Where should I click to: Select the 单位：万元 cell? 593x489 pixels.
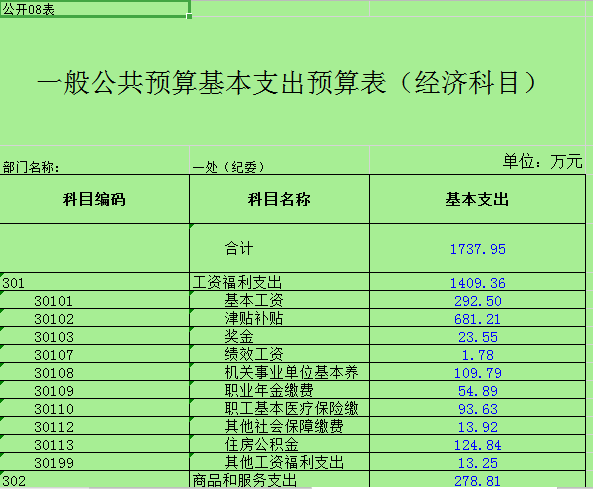tap(477, 161)
